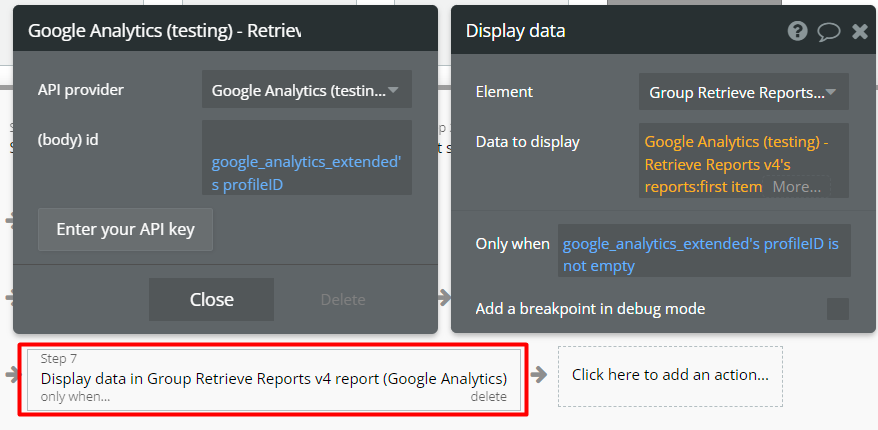Edit the (body) id expression field
This screenshot has width=878, height=430.
point(307,157)
